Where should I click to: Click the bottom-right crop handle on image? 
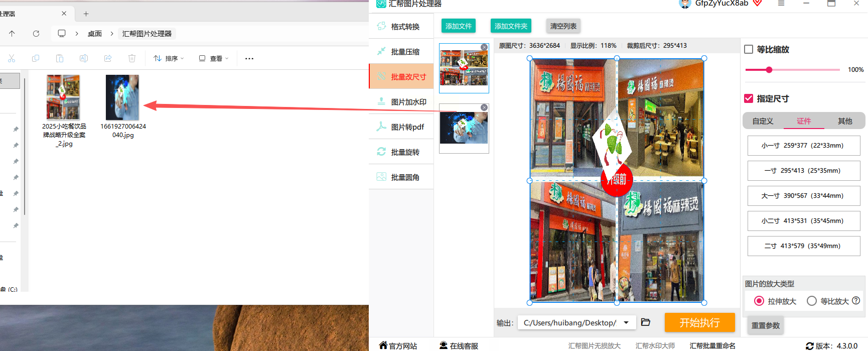pos(704,303)
